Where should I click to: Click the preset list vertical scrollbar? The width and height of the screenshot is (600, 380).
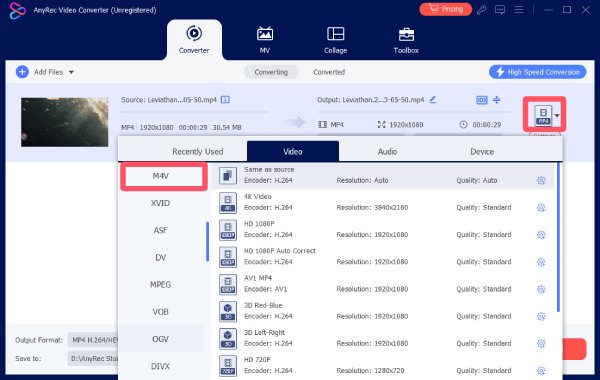coord(558,237)
